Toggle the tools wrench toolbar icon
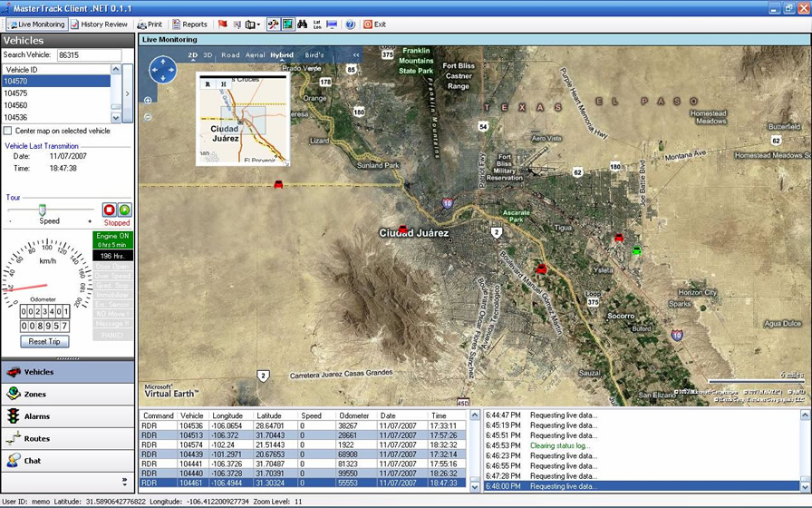Screen dimensions: 812x508 (274, 24)
